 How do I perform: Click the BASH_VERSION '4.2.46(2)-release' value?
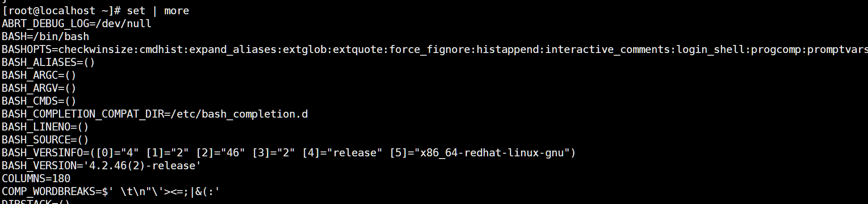pyautogui.click(x=142, y=166)
